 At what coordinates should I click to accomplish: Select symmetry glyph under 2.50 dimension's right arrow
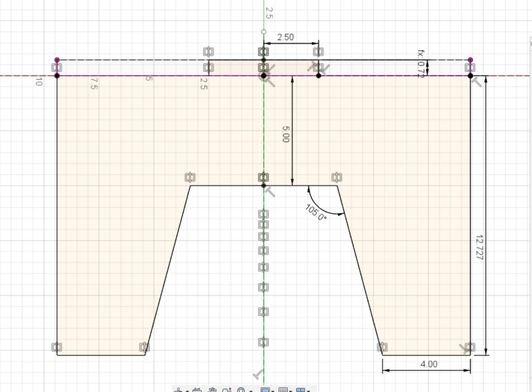[318, 52]
